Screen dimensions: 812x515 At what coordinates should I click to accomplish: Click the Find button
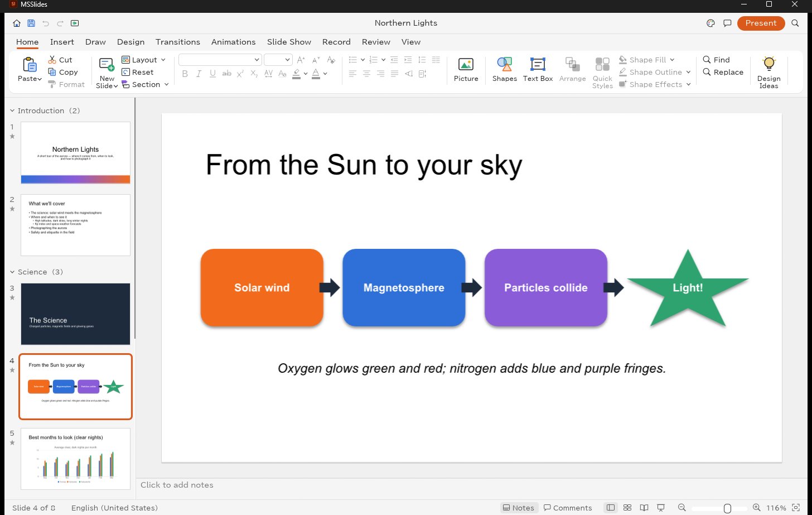click(x=717, y=60)
